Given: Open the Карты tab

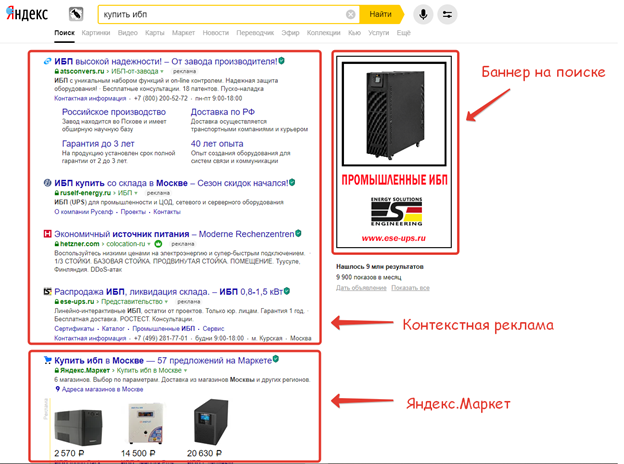Looking at the screenshot, I should [x=155, y=33].
